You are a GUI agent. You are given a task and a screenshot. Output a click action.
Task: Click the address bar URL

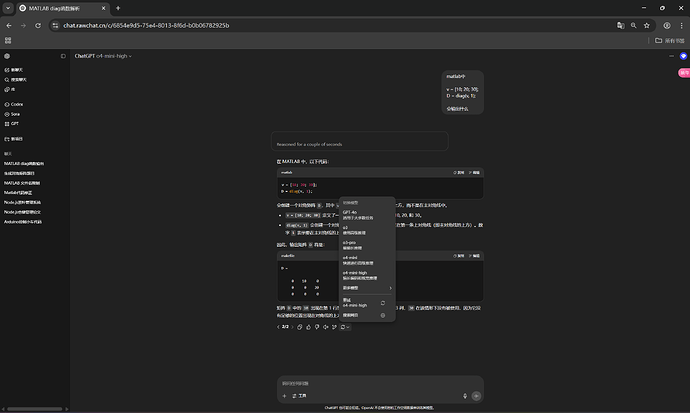click(x=146, y=26)
